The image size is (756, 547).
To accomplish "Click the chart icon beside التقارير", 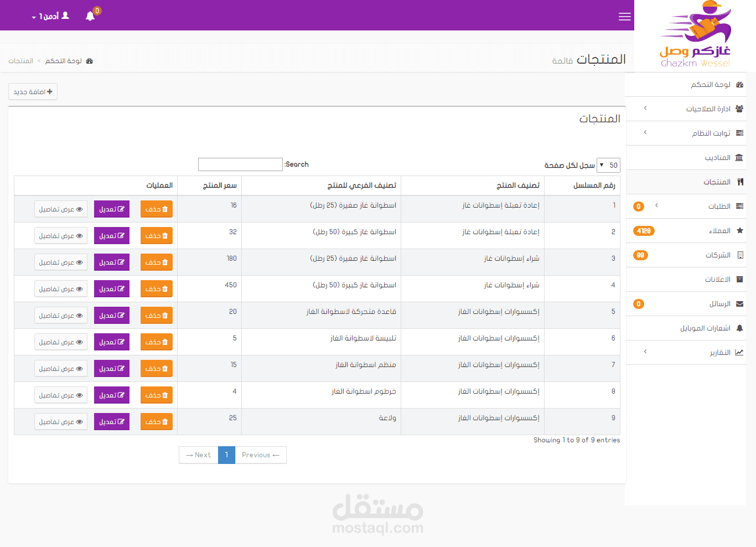I will 739,353.
